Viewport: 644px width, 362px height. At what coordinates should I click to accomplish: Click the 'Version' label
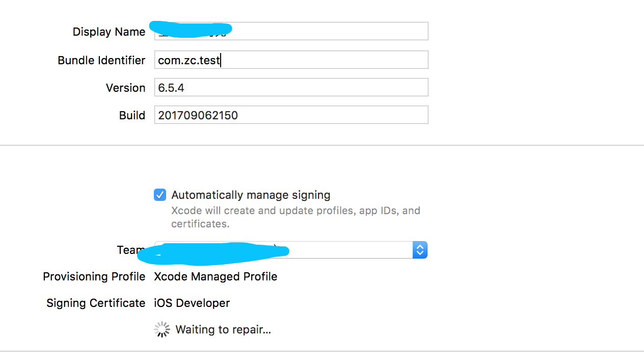click(126, 88)
